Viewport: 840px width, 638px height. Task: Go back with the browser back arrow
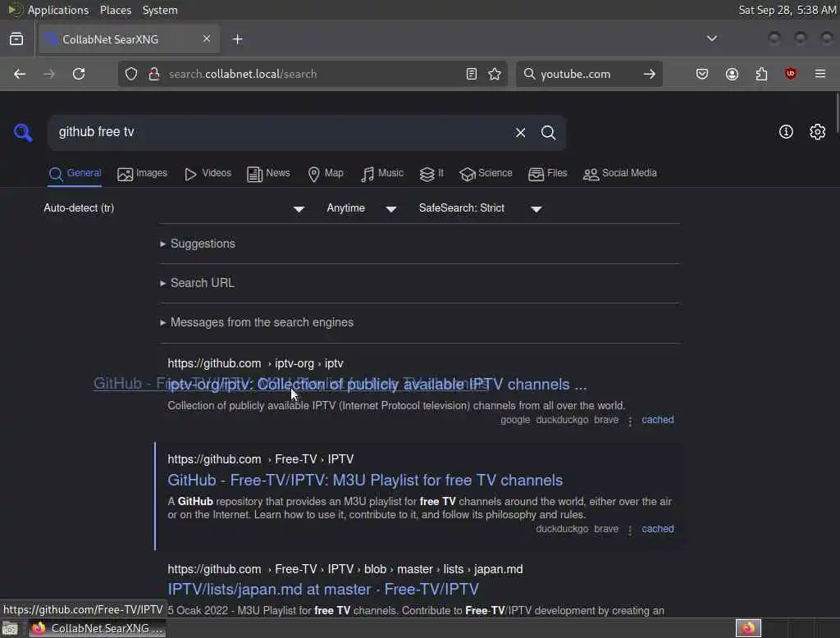[x=20, y=74]
